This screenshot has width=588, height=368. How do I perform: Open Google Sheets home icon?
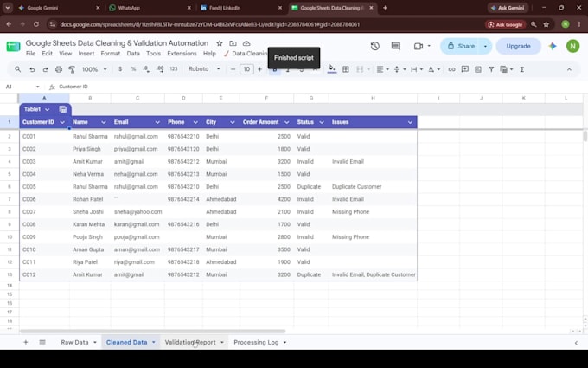point(13,47)
